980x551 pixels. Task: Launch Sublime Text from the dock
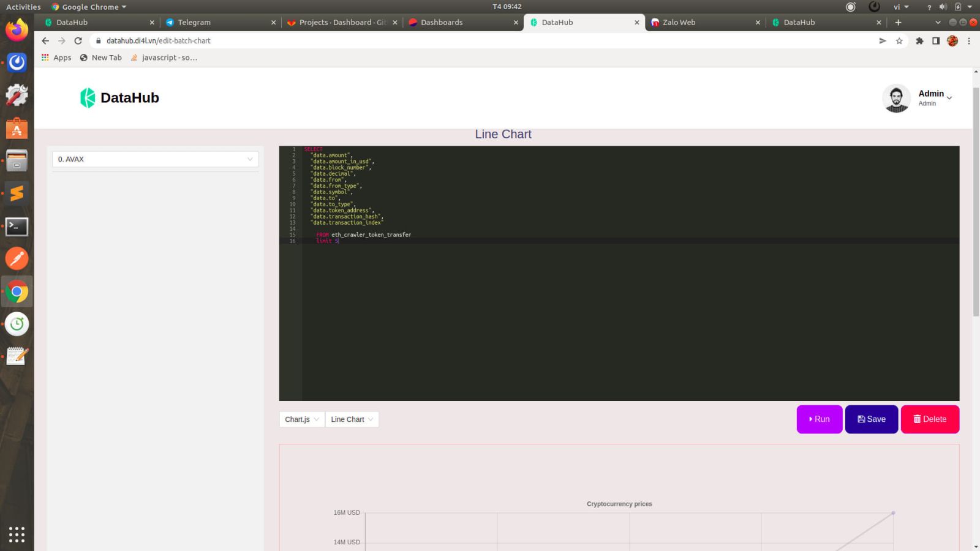[17, 193]
